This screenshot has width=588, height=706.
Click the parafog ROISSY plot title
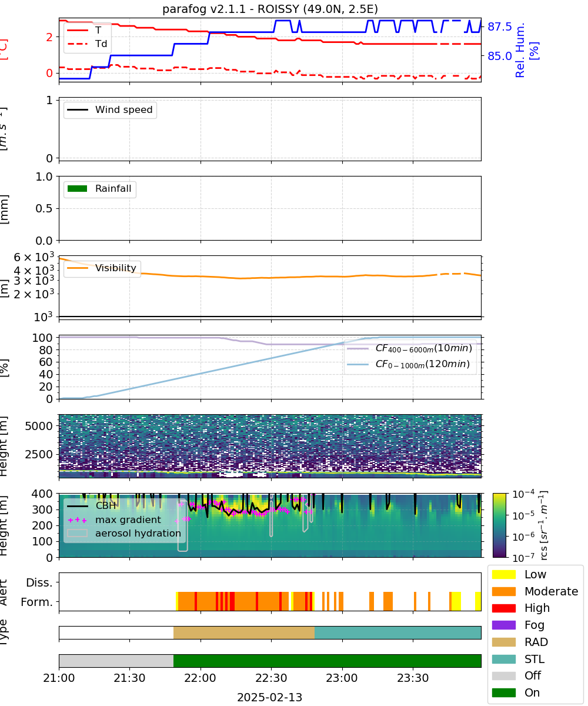click(270, 9)
